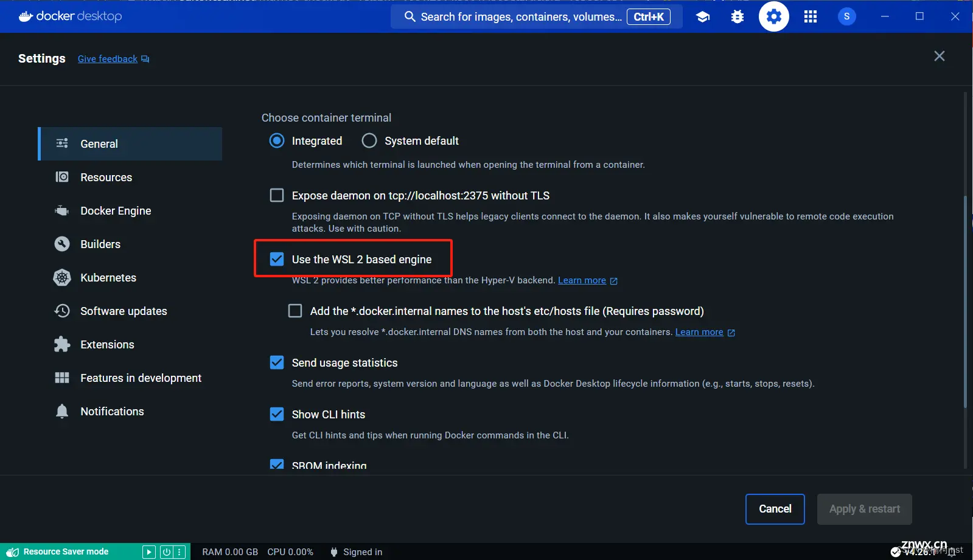The image size is (973, 560).
Task: Open Docker Engine settings
Action: point(130,210)
